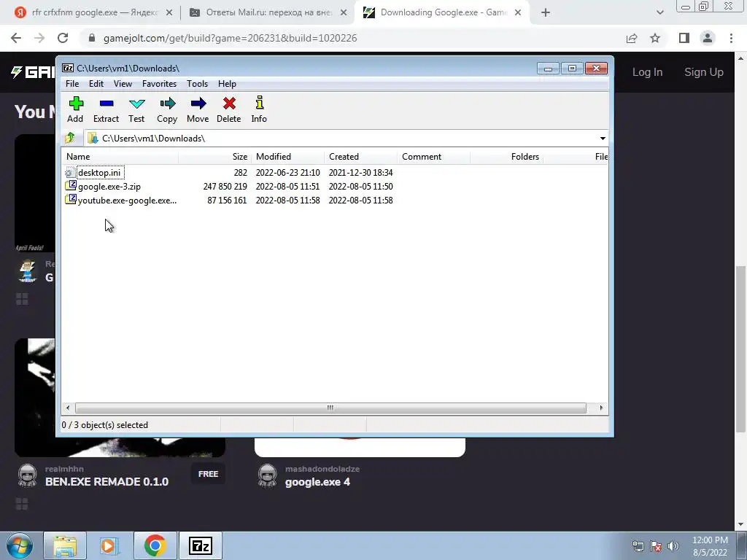This screenshot has height=560, width=747.
Task: Open the Edit menu in 7-Zip
Action: [x=96, y=84]
